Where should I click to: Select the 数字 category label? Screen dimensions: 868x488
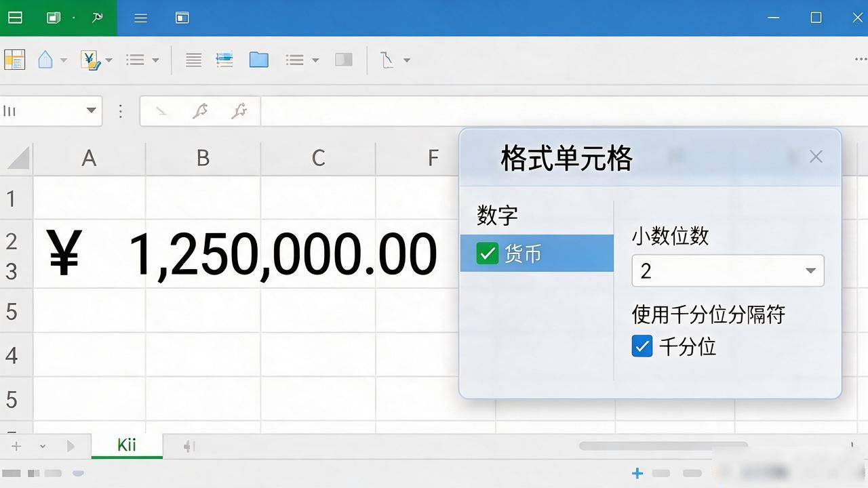[x=497, y=216]
